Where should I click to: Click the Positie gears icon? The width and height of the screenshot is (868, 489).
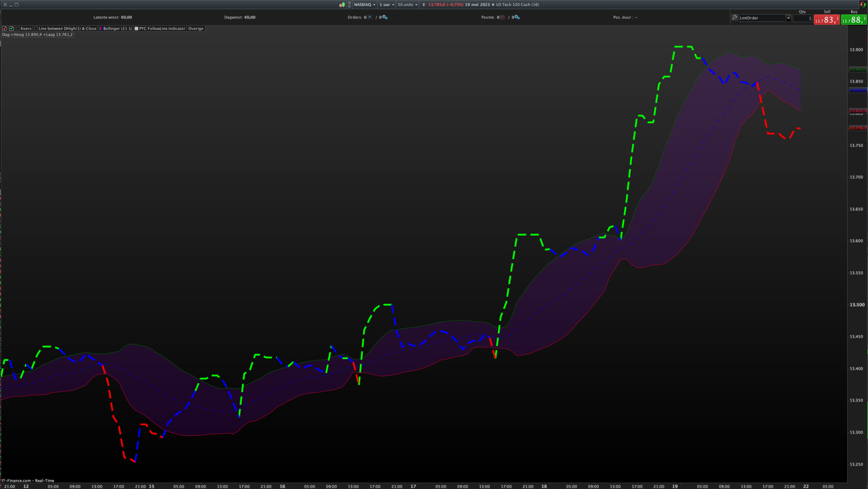517,17
